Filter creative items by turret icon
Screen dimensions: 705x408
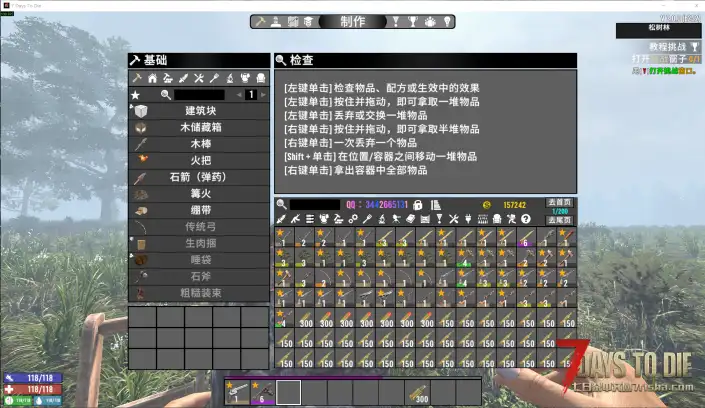click(x=396, y=219)
